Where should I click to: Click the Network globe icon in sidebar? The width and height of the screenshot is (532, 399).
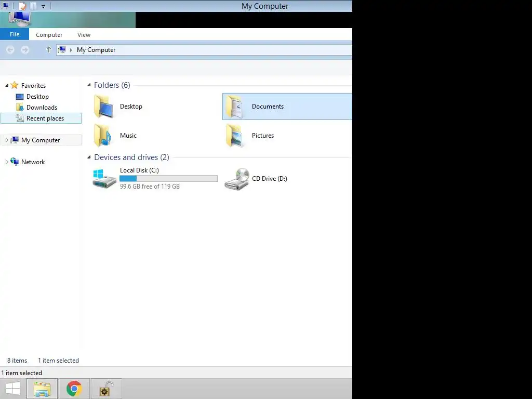[x=15, y=162]
